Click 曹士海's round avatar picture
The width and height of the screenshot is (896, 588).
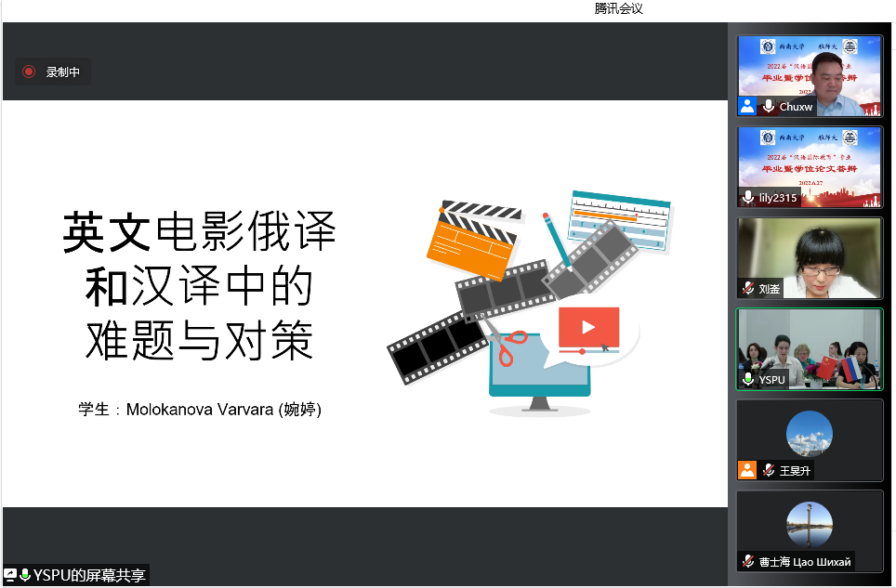pyautogui.click(x=809, y=524)
